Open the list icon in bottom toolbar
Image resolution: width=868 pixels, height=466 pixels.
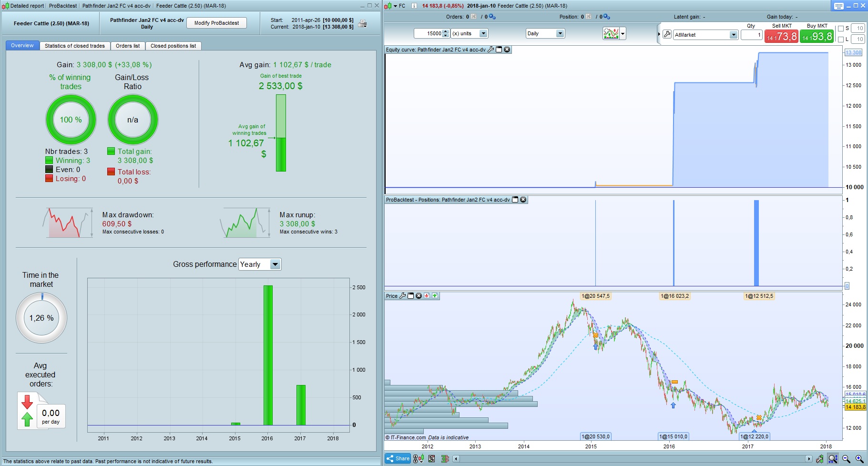432,459
